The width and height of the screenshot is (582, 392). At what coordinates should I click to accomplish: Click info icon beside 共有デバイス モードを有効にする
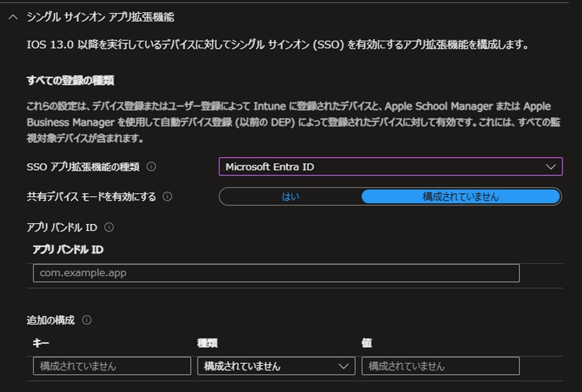167,197
